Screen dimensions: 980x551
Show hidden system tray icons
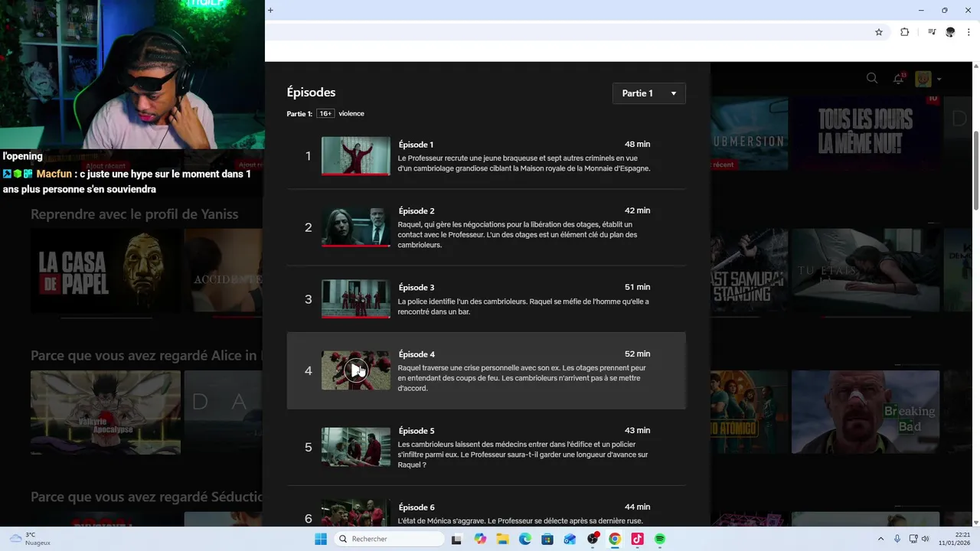(x=880, y=539)
